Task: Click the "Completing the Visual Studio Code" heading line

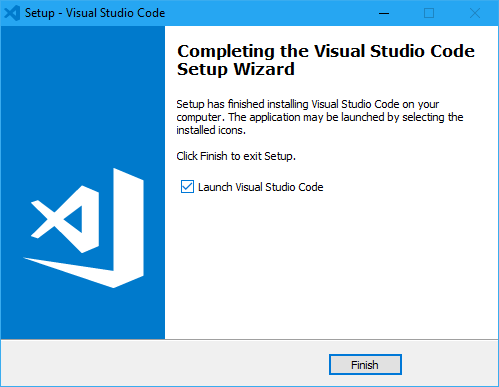Action: tap(326, 51)
